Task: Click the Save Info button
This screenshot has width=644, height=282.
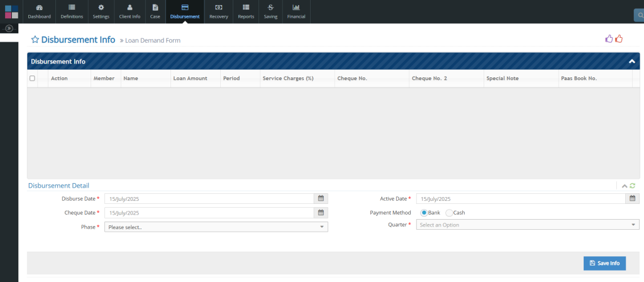Action: point(604,263)
